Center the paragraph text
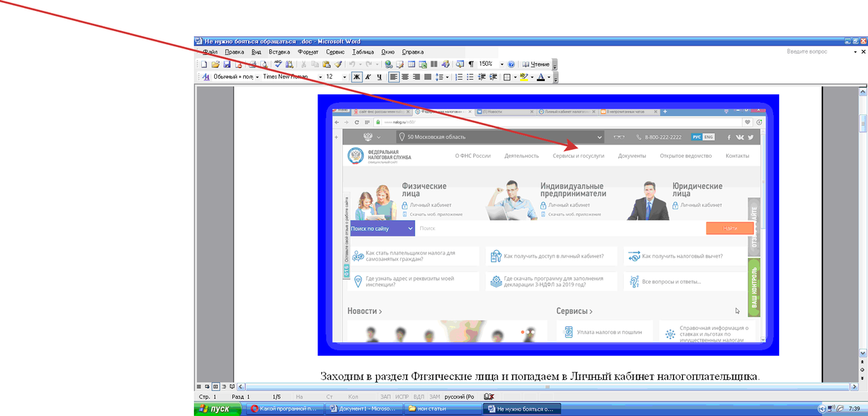This screenshot has width=868, height=416. pos(405,77)
